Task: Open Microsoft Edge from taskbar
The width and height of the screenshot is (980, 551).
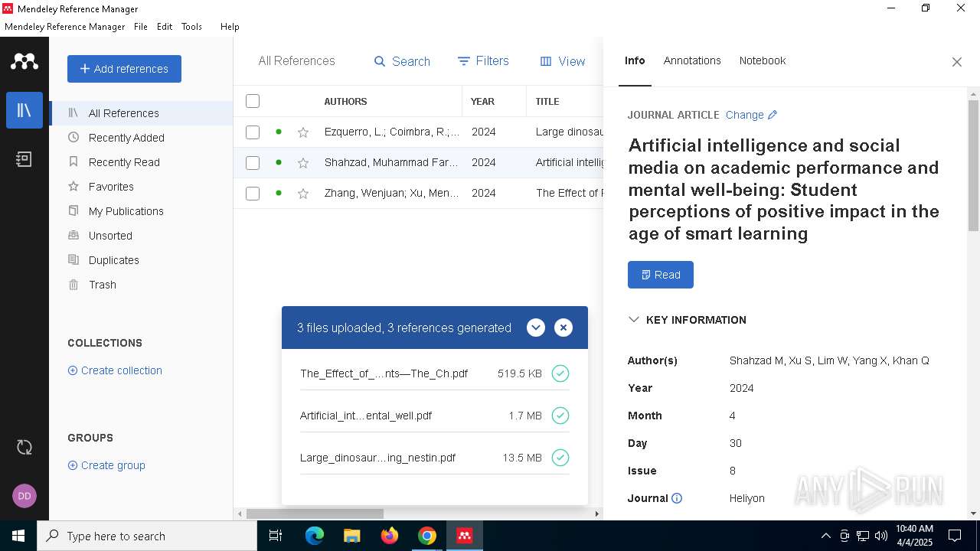Action: click(315, 536)
